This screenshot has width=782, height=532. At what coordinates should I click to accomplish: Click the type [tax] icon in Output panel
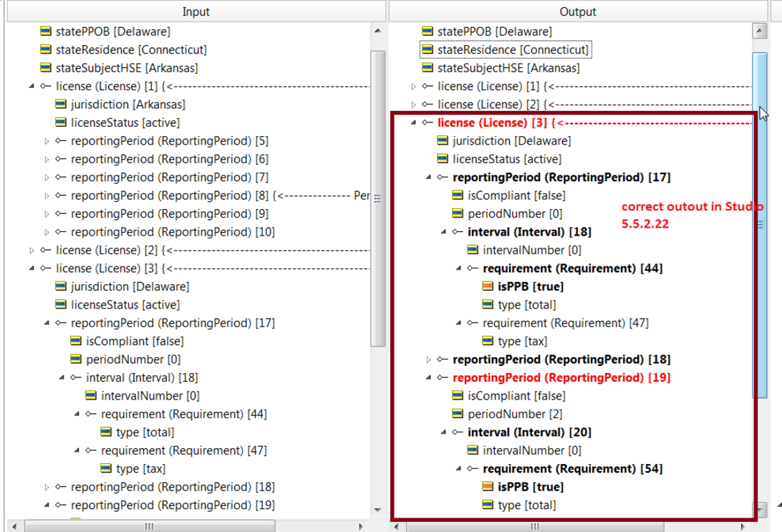coord(487,341)
